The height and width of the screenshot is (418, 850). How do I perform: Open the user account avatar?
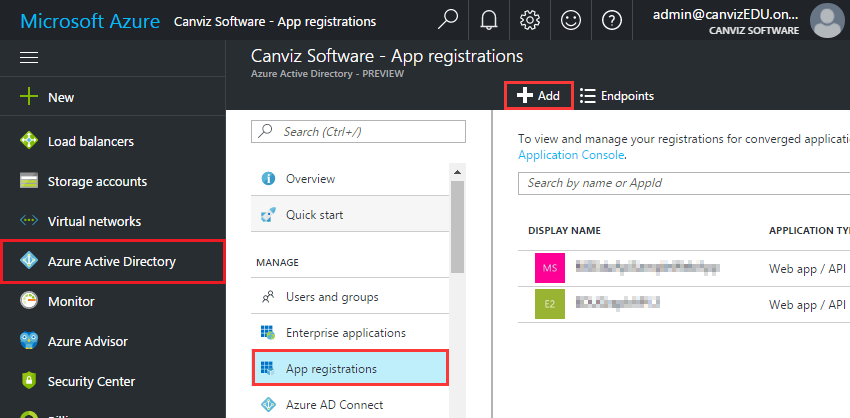827,20
